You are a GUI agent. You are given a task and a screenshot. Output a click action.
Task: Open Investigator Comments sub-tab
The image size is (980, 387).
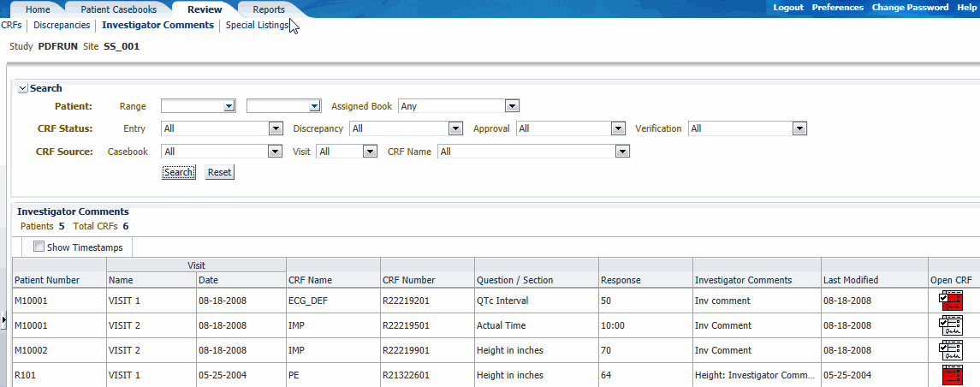click(x=157, y=26)
